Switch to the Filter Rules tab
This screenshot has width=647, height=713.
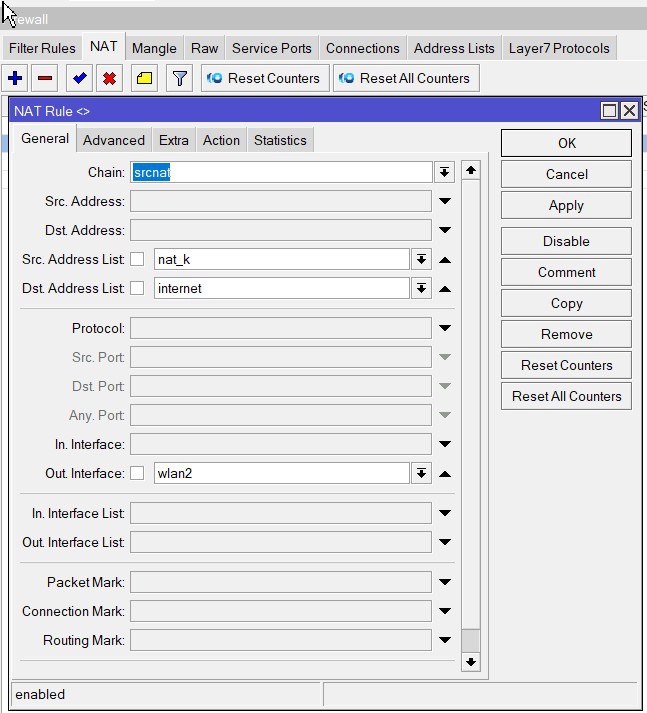(42, 48)
